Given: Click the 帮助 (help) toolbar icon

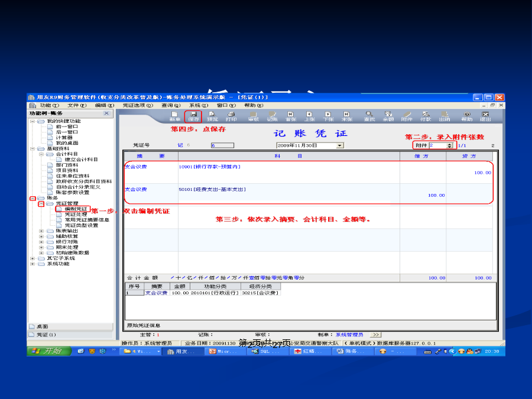Looking at the screenshot, I should 467,116.
